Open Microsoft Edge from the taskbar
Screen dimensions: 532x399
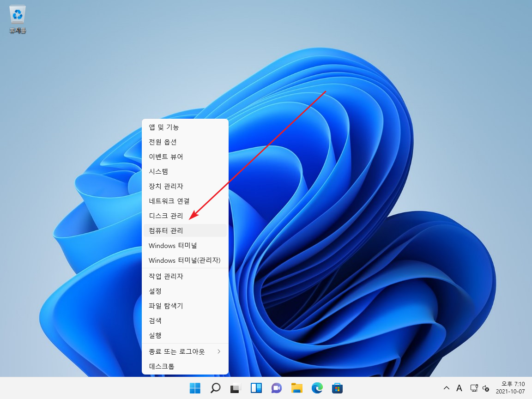pyautogui.click(x=317, y=387)
